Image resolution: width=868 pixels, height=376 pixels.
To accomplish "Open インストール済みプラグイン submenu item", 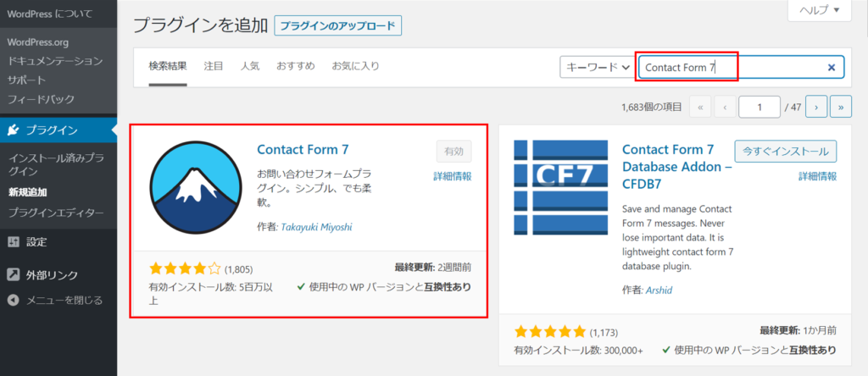I will click(x=56, y=164).
